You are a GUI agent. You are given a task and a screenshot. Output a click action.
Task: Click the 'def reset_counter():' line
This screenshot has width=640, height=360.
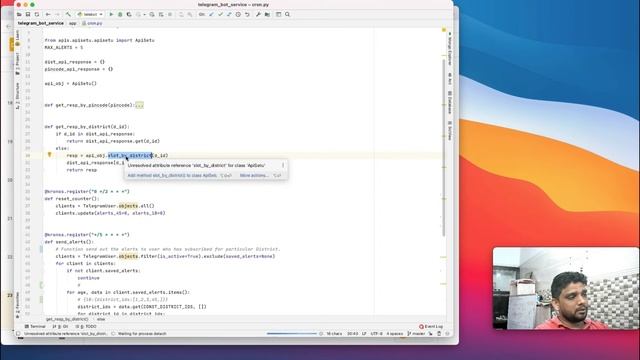click(72, 199)
